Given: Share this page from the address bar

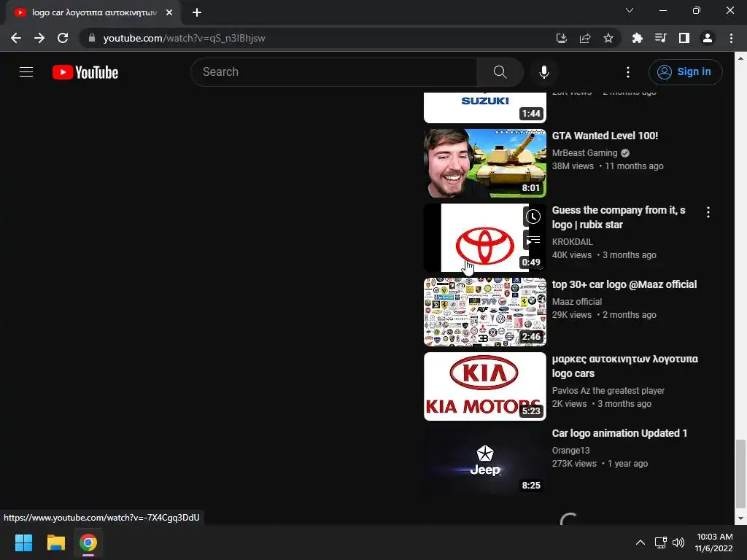Looking at the screenshot, I should 584,38.
